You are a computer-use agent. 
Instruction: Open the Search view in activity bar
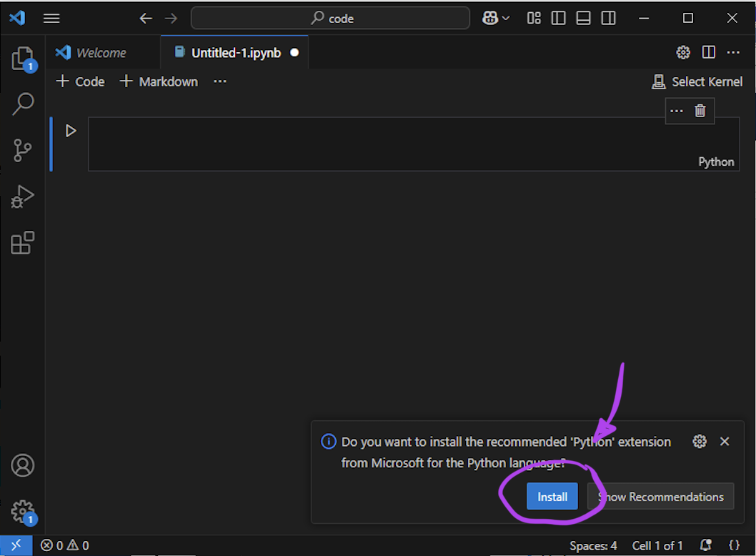click(x=23, y=104)
